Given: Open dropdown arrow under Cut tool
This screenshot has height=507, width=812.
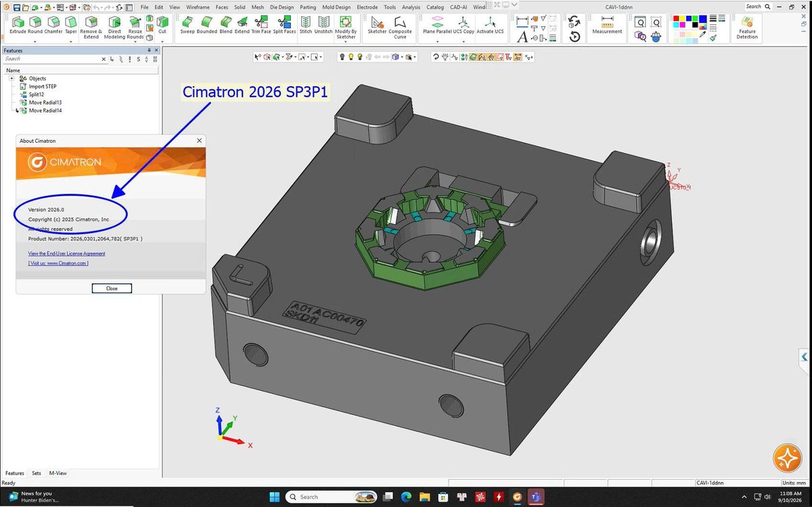Looking at the screenshot, I should coord(162,41).
